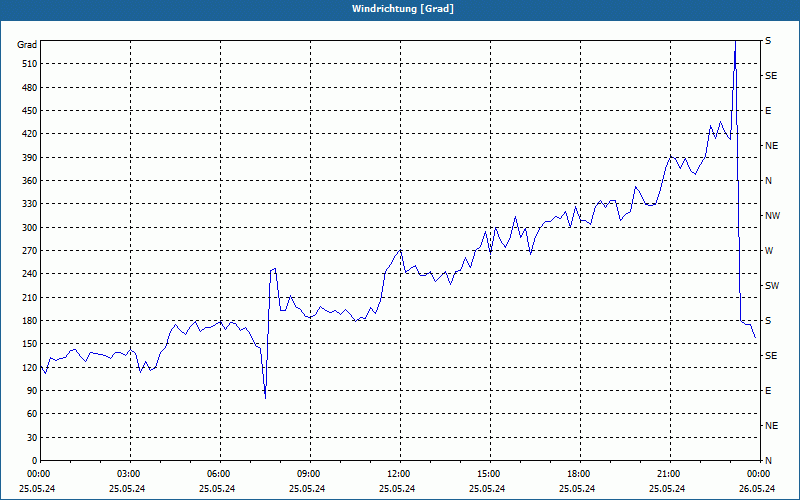Click the 180 y-axis value

pyautogui.click(x=29, y=321)
